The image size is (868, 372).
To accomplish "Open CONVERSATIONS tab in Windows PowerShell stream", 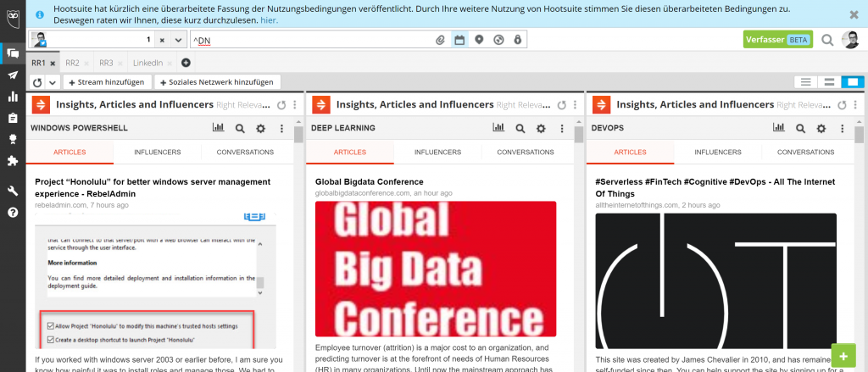I will click(245, 153).
